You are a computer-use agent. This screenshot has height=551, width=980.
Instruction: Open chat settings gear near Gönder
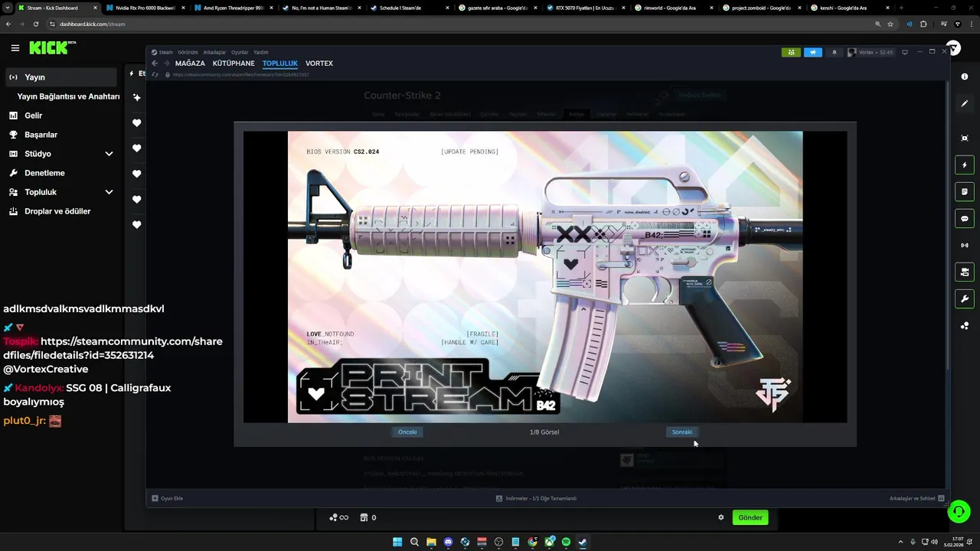pos(720,517)
